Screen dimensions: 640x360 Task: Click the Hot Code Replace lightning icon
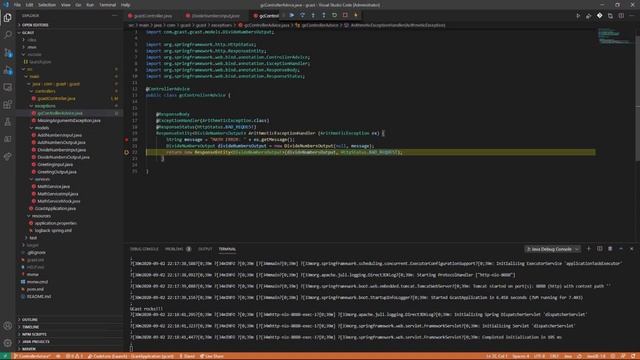[x=356, y=15]
